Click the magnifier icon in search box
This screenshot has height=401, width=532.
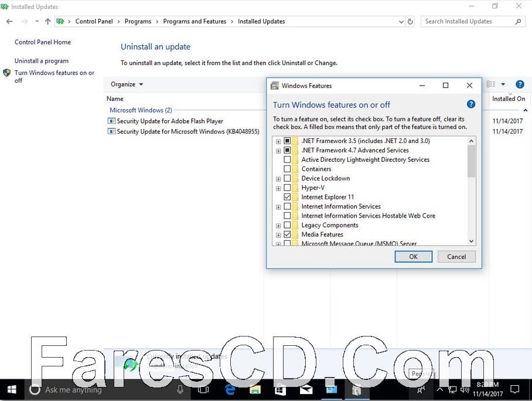pos(518,21)
